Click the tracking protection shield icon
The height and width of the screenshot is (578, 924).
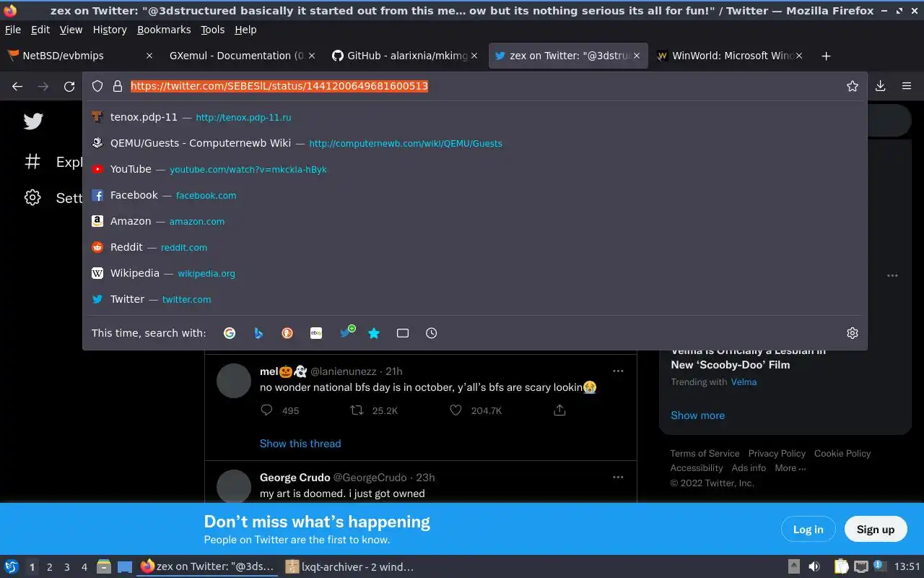[x=97, y=86]
